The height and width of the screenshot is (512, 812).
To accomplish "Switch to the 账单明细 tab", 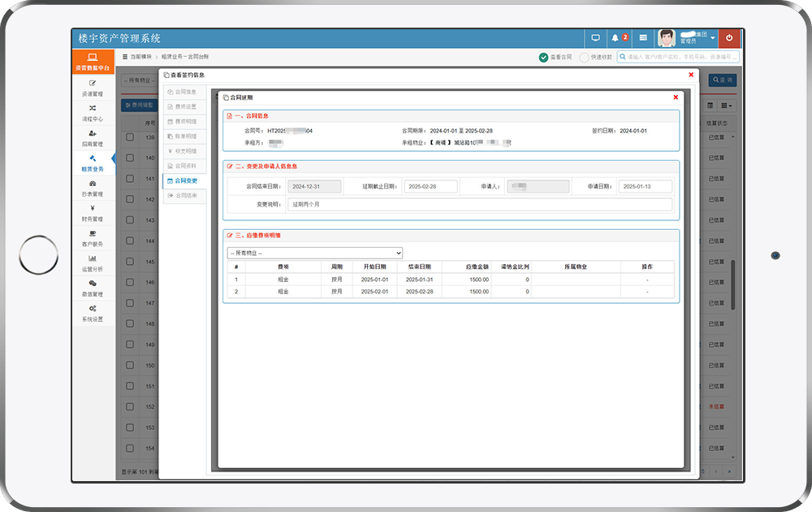I will click(x=185, y=137).
